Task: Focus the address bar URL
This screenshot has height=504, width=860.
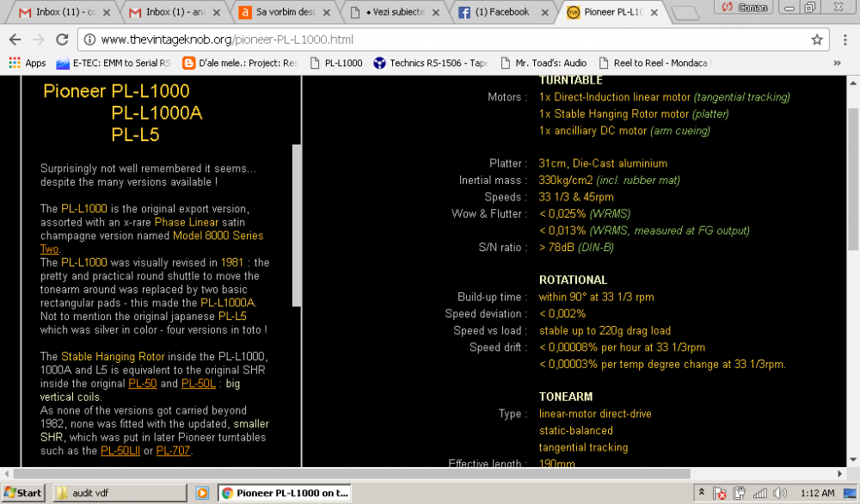Action: pos(452,40)
